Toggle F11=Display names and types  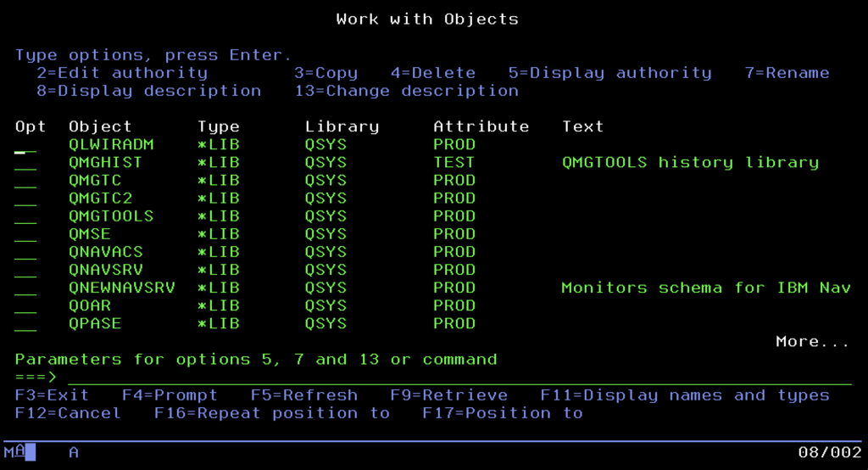685,395
